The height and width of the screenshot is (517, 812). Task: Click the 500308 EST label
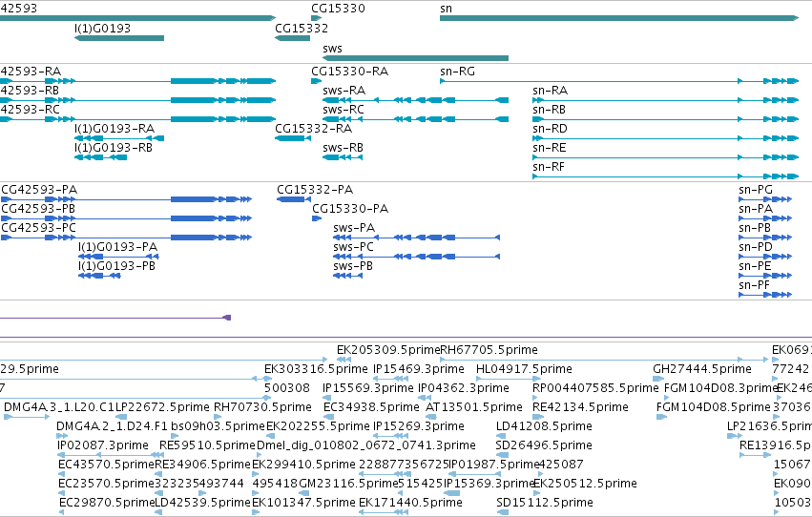(x=287, y=388)
